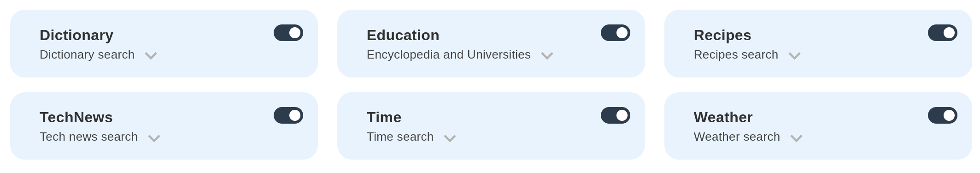Select the TechNews heading
The image size is (980, 173).
(x=76, y=117)
